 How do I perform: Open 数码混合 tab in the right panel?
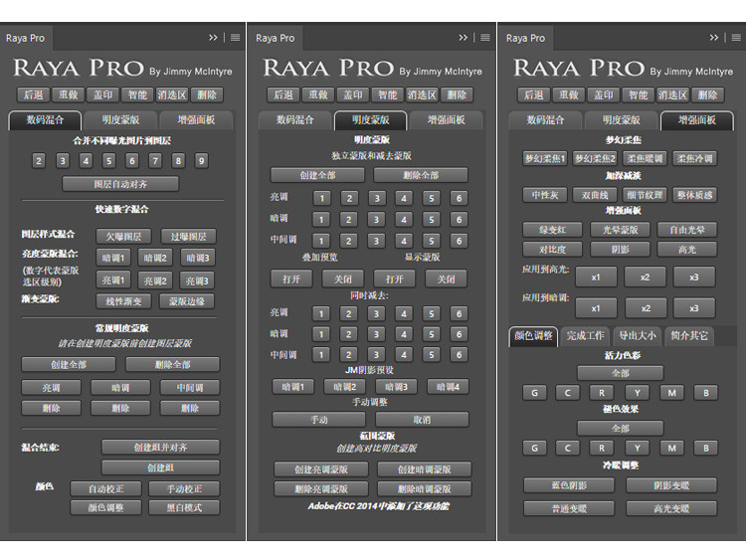(x=545, y=120)
